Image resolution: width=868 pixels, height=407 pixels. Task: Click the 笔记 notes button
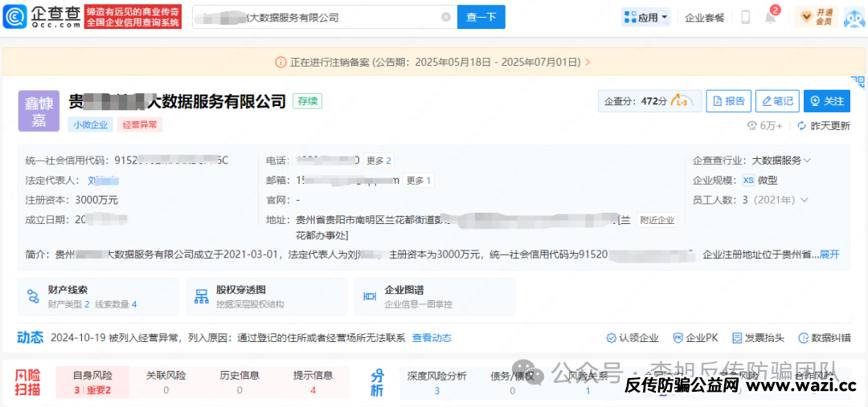777,101
